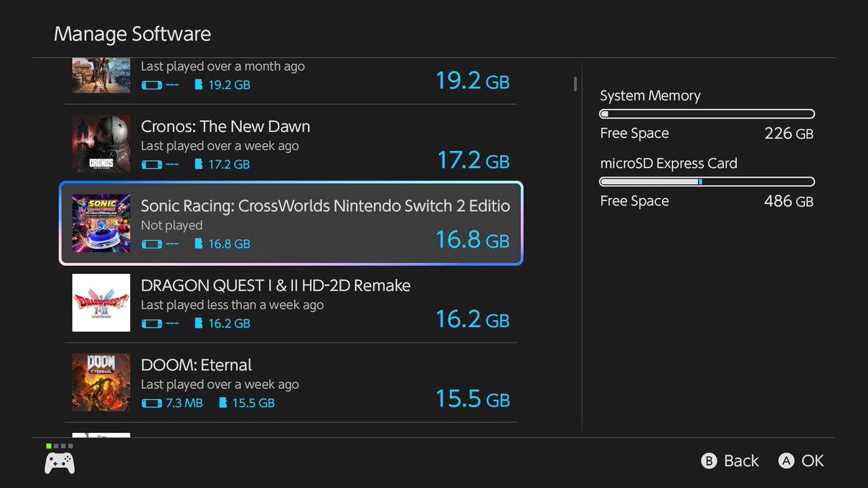Click the B button icon
Viewport: 868px width, 488px height.
coord(709,461)
